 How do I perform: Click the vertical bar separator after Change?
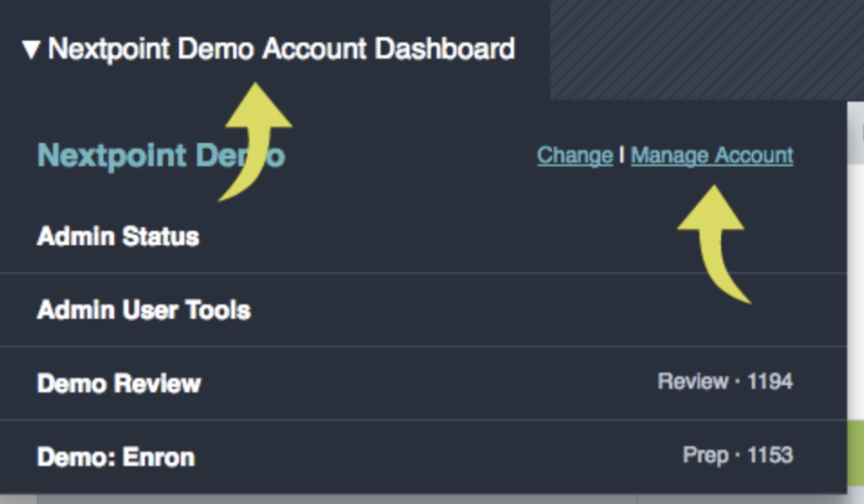(621, 155)
